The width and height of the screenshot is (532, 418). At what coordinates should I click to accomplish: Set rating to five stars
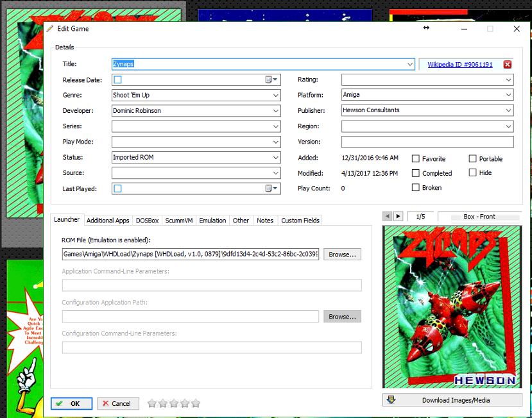click(196, 403)
